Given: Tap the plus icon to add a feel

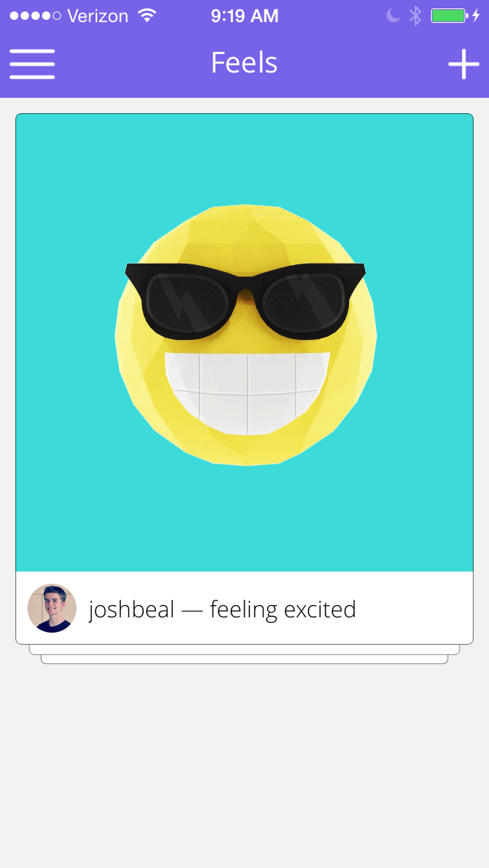Looking at the screenshot, I should pos(464,64).
